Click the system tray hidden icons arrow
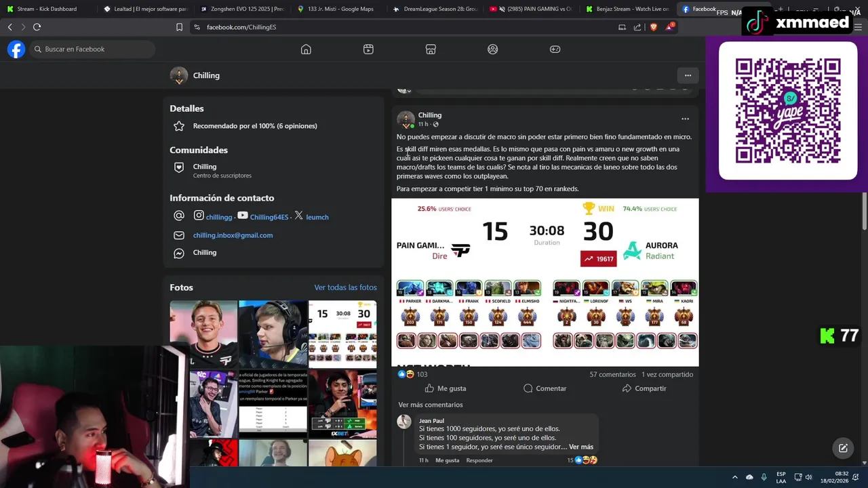 [735, 477]
